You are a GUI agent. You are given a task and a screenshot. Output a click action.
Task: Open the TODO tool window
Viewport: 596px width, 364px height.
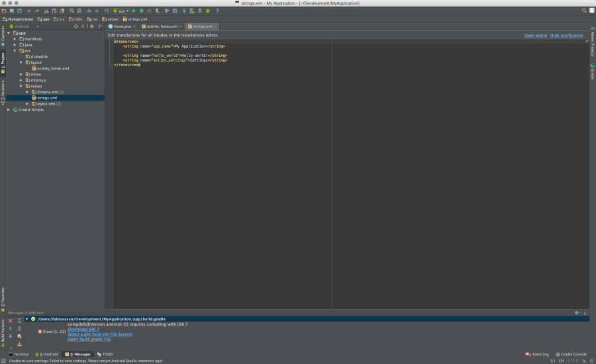click(105, 354)
